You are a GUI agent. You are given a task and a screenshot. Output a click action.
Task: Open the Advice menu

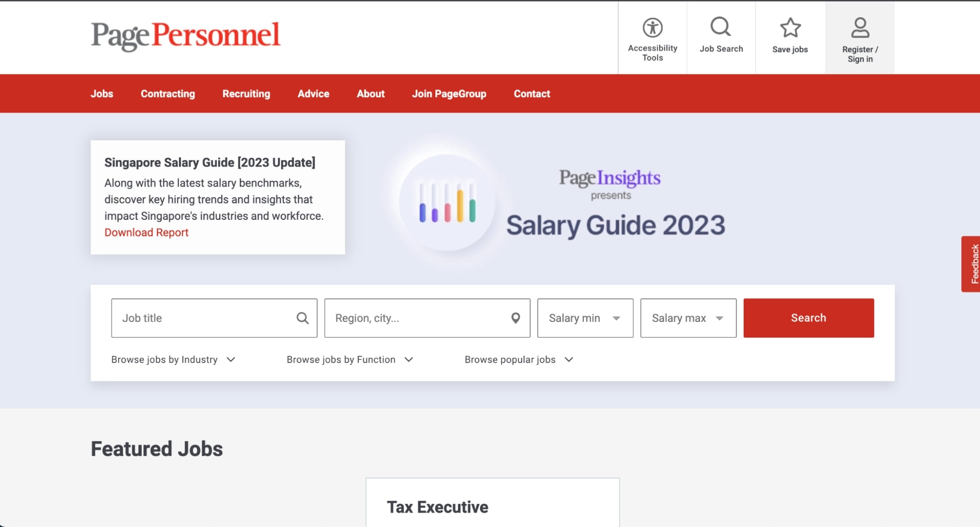pyautogui.click(x=313, y=94)
